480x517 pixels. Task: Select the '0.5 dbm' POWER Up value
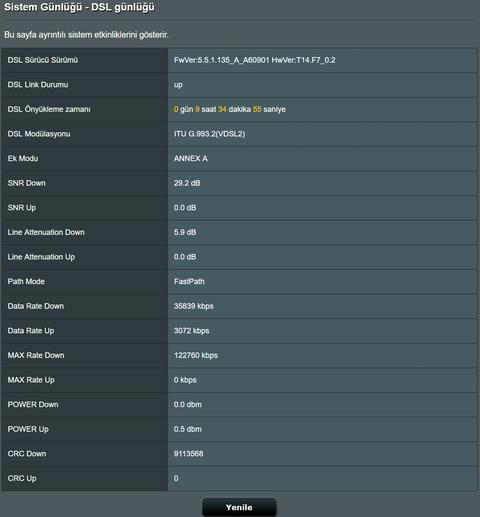188,429
